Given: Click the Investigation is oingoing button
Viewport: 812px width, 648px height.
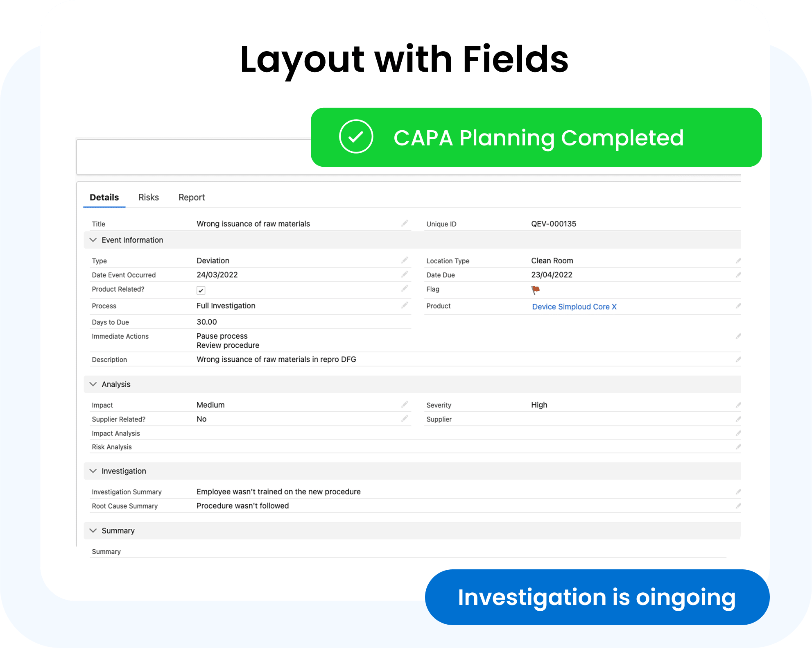Looking at the screenshot, I should coord(597,597).
